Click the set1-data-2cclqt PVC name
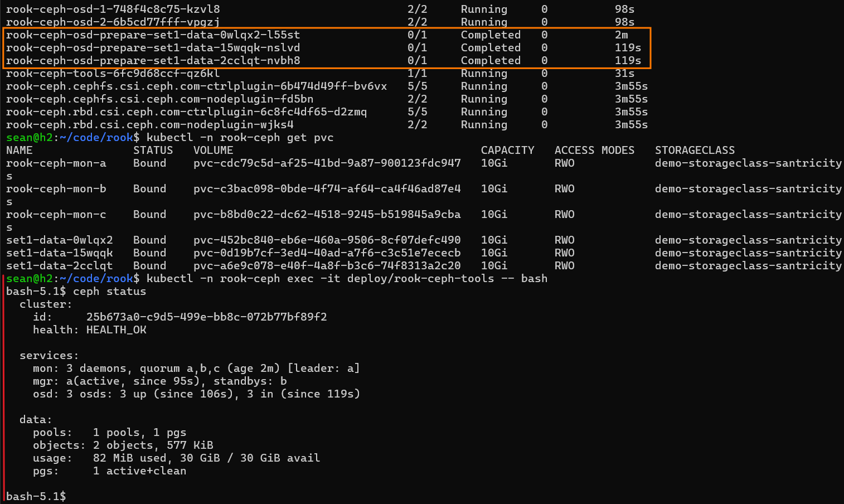The image size is (844, 504). 60,265
